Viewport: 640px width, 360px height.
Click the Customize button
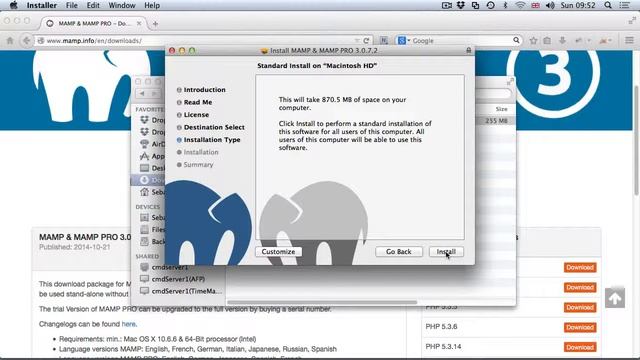278,252
